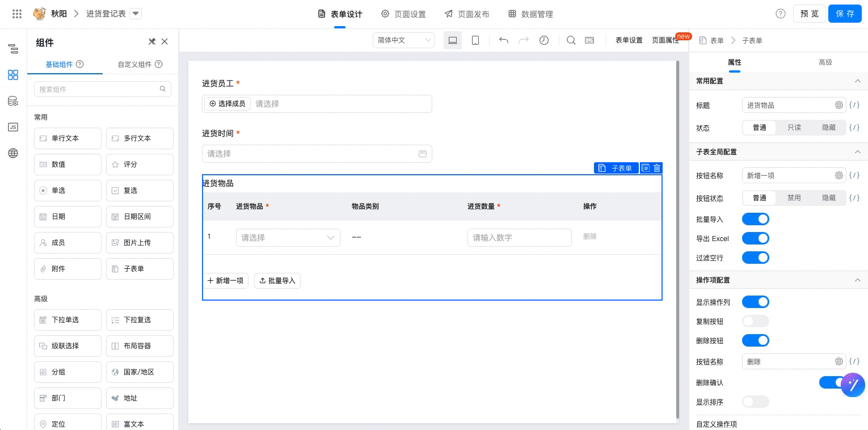
Task: Click the 保存 button
Action: point(845,14)
